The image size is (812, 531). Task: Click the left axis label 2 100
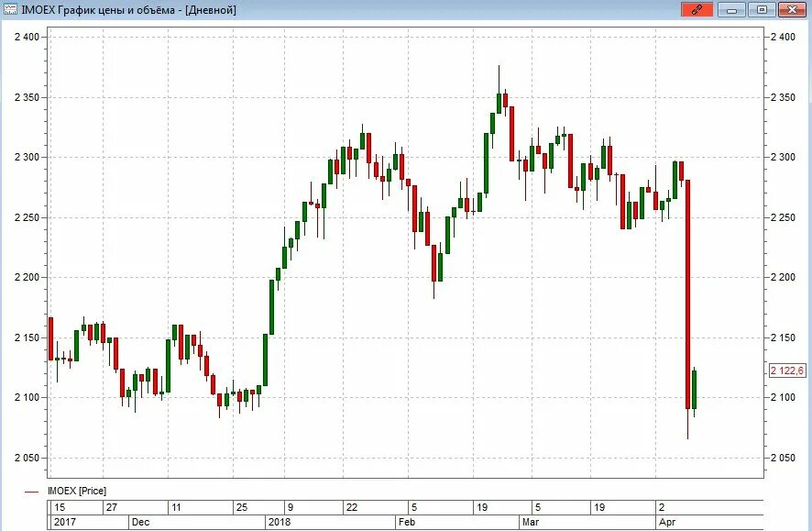tap(27, 397)
